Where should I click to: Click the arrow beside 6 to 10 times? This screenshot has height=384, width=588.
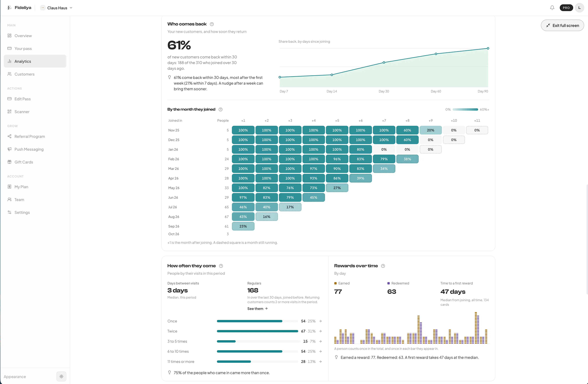point(320,351)
